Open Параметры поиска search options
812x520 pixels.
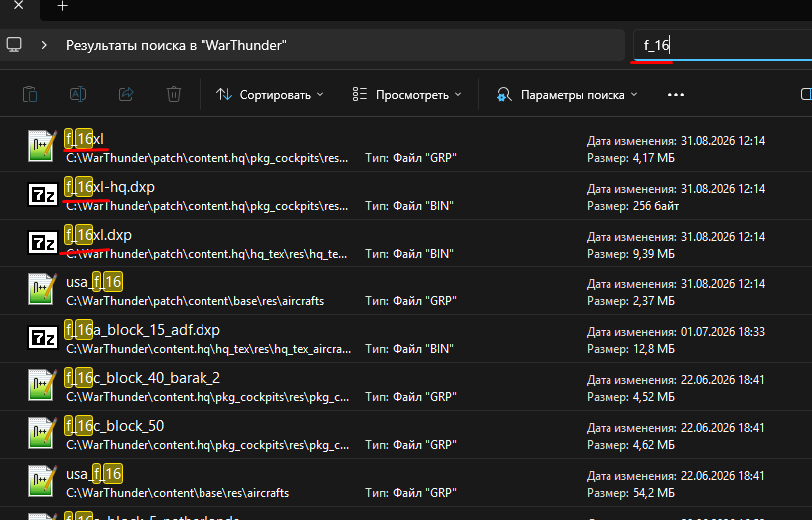pyautogui.click(x=567, y=94)
